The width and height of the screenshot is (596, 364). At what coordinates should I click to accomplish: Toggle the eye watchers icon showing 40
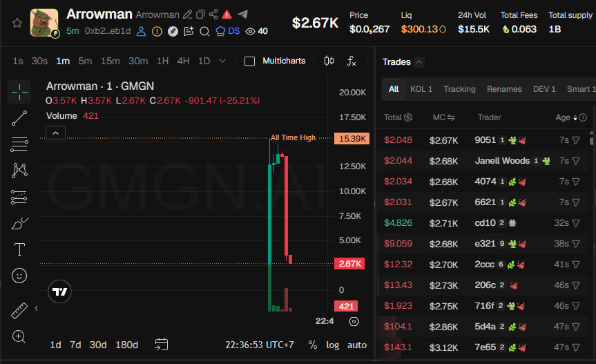tap(250, 31)
